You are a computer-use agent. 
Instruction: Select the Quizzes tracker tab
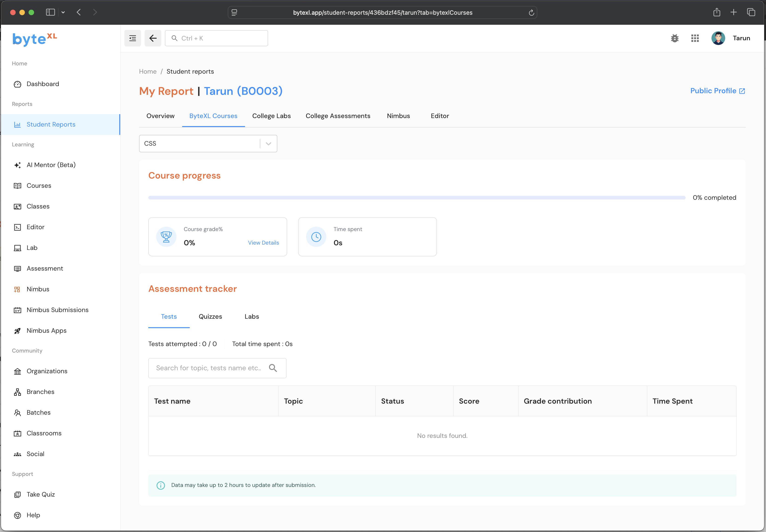(210, 317)
